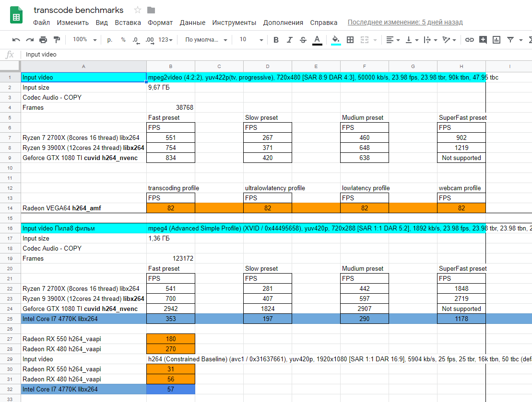Screen dimensions: 532x402
Task: Open Последнее изменение revision history link
Action: pyautogui.click(x=405, y=23)
